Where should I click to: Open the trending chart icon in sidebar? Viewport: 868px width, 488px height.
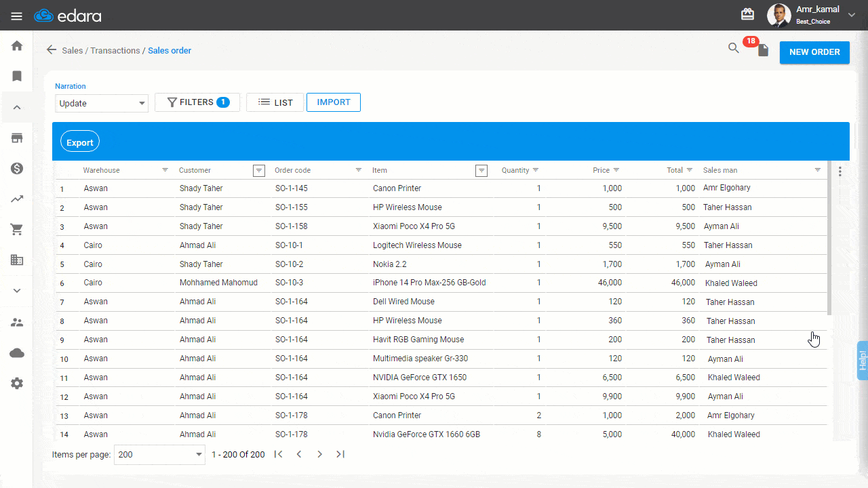(x=17, y=199)
